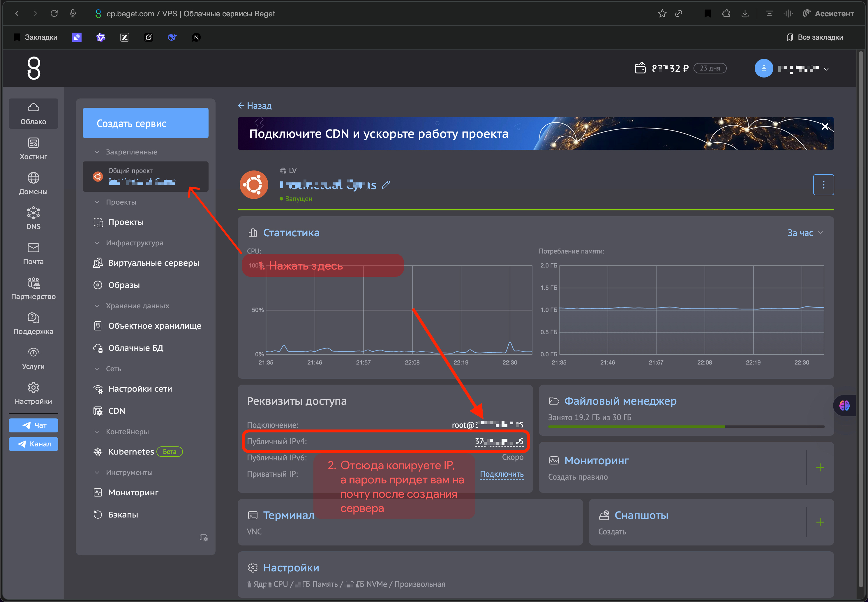This screenshot has width=868, height=602.
Task: Select the pinned Общий проект server
Action: pos(146,177)
